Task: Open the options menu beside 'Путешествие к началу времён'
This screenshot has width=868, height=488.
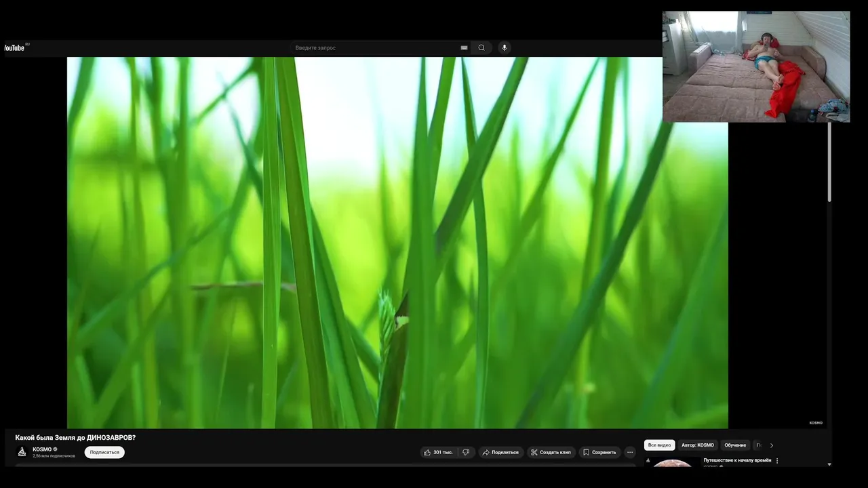Action: (x=777, y=461)
